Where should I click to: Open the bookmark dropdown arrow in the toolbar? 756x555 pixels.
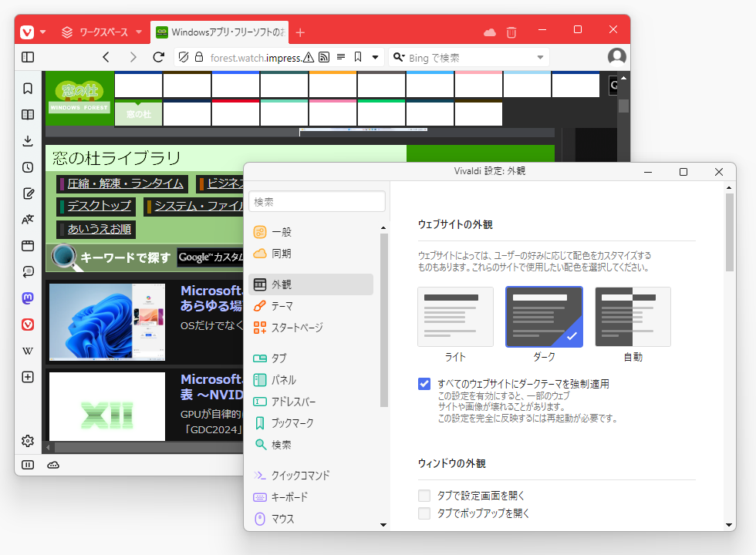click(x=374, y=57)
